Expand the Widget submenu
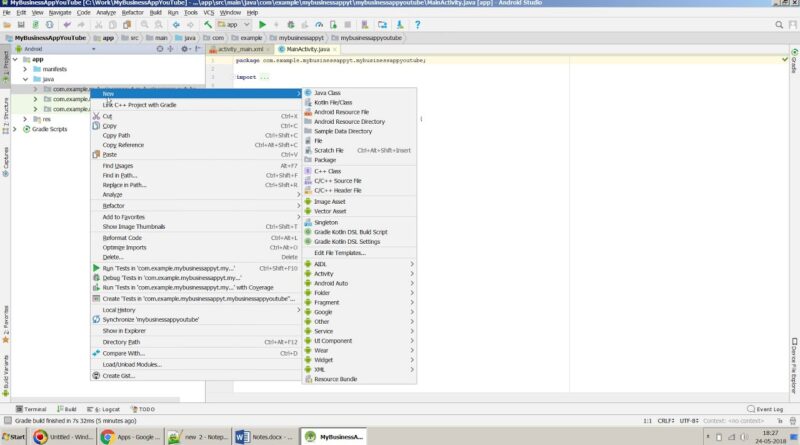This screenshot has width=800, height=445. pyautogui.click(x=359, y=360)
